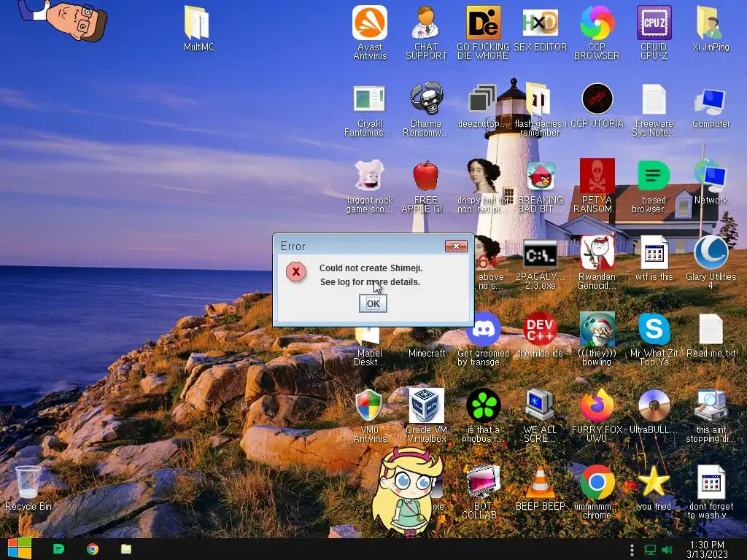The width and height of the screenshot is (747, 560).
Task: Select the CCP UTOPIA icon
Action: (597, 99)
